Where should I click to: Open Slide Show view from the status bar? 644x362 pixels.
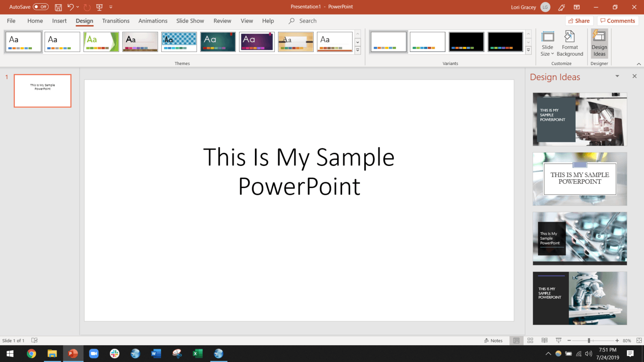click(558, 340)
